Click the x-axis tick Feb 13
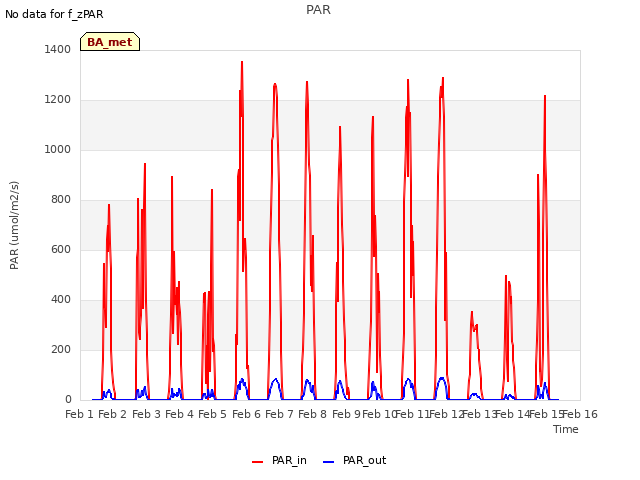 (x=479, y=414)
